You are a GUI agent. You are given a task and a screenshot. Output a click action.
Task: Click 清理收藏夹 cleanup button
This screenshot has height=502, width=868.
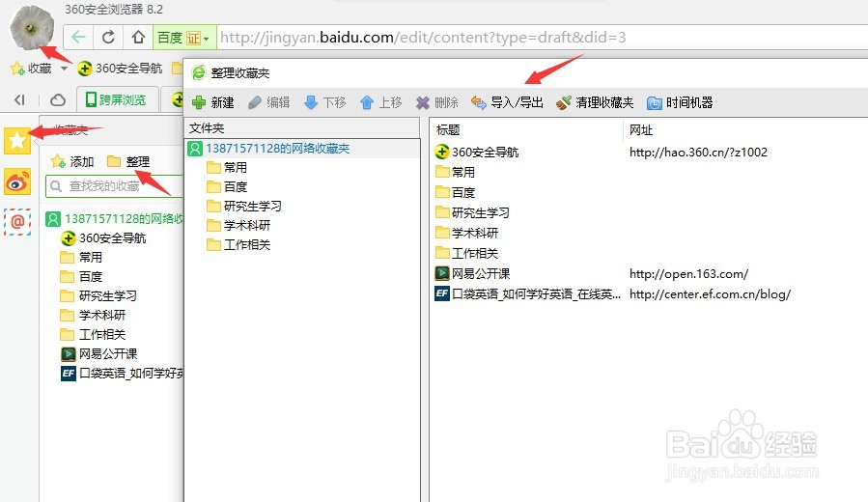point(595,102)
